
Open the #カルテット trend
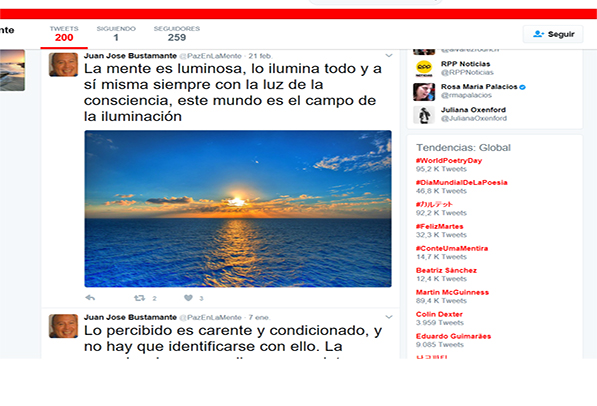pyautogui.click(x=434, y=204)
